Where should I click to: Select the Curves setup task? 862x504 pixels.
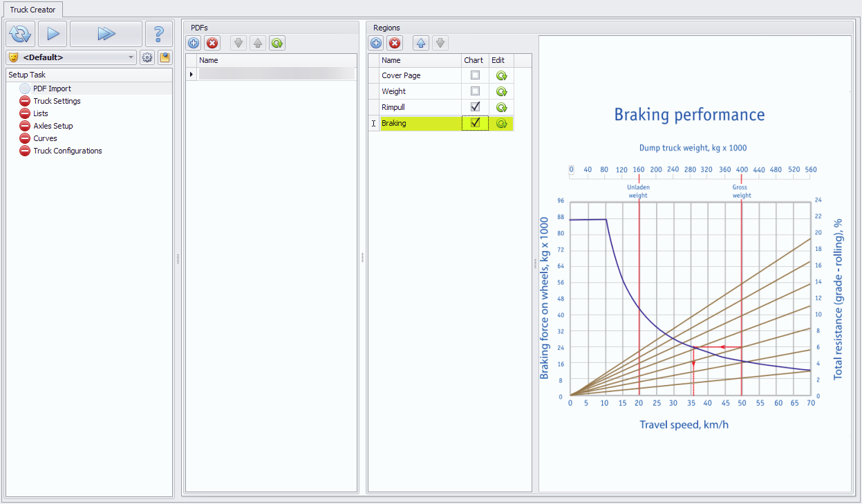(x=45, y=138)
